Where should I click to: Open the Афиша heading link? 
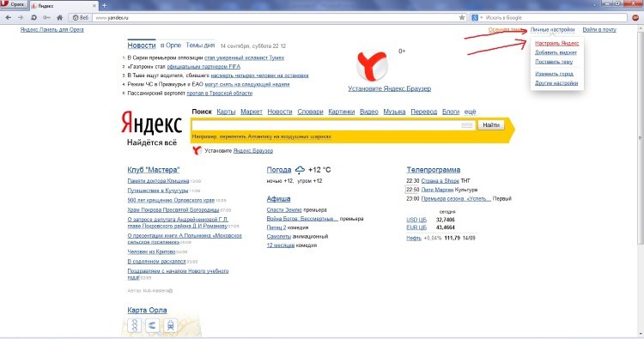278,198
